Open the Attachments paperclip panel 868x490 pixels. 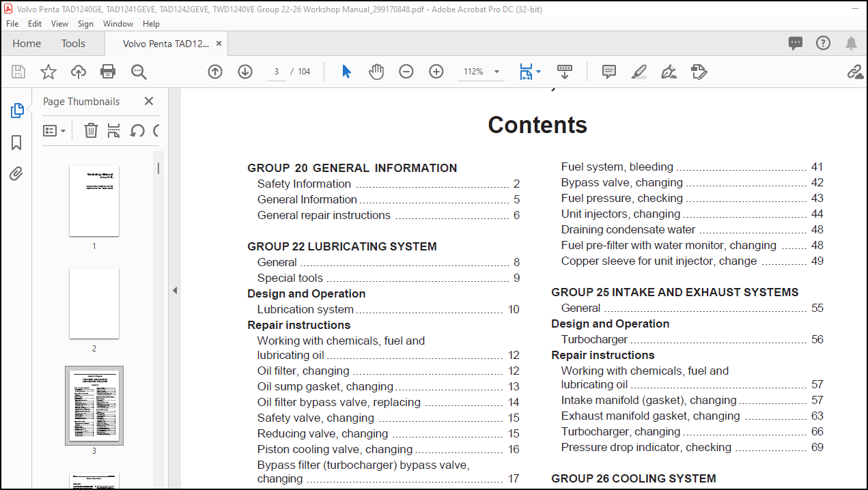(16, 174)
